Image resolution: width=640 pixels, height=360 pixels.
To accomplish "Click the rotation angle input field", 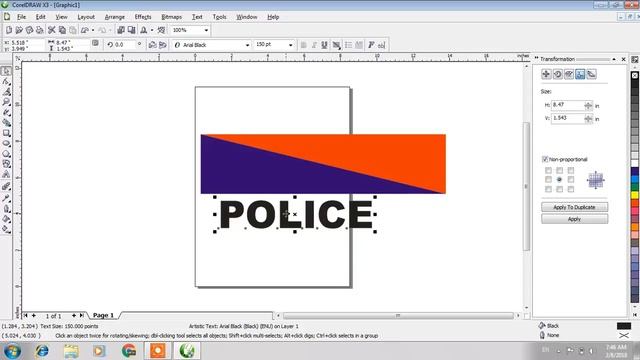I will point(125,44).
